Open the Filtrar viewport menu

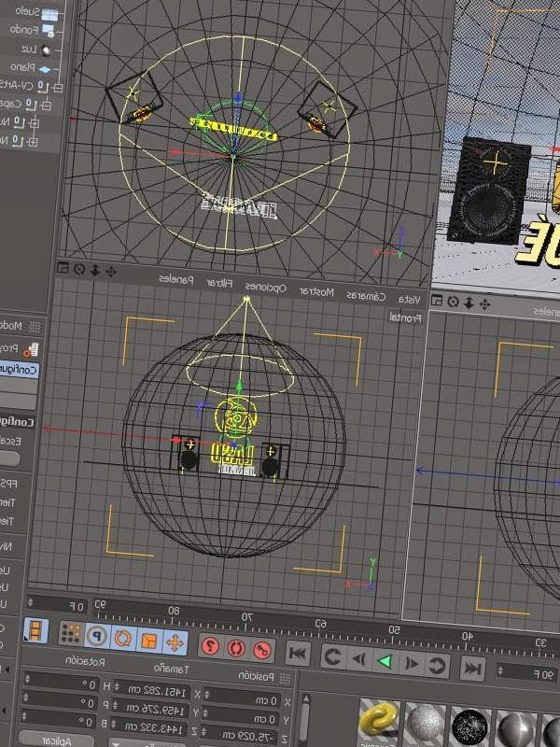click(219, 284)
